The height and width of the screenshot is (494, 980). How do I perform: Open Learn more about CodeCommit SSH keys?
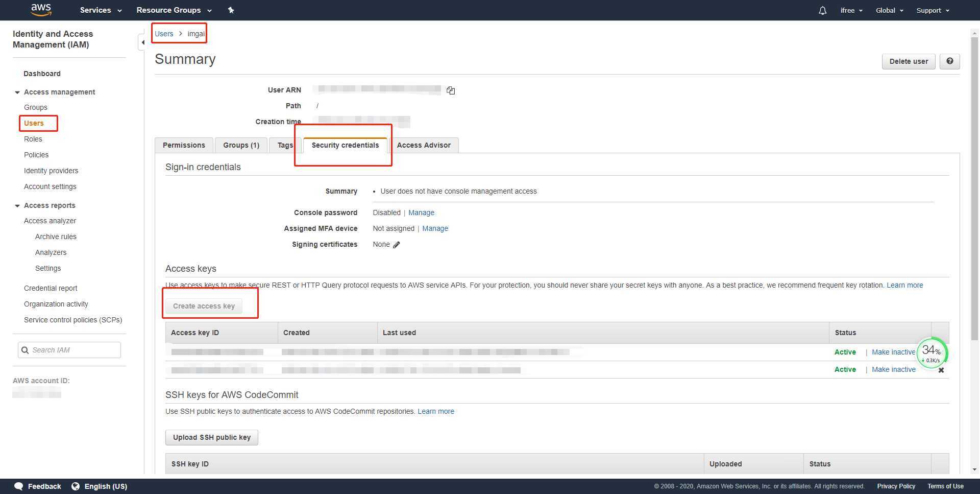(435, 411)
